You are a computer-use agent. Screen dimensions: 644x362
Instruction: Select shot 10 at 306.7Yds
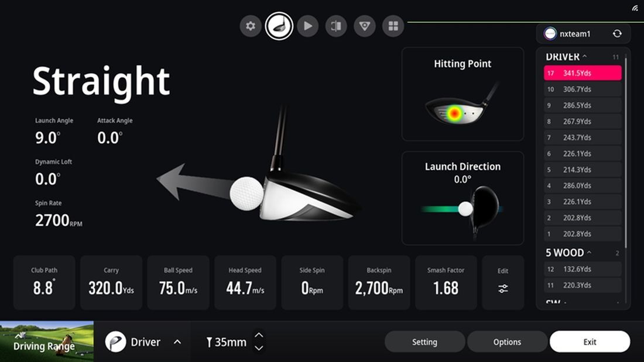tap(583, 89)
